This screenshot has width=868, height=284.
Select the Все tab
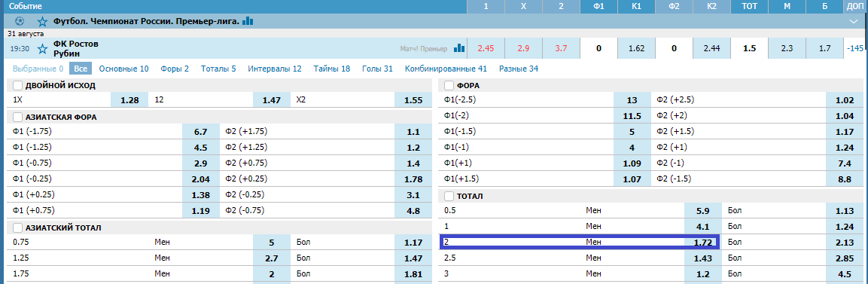(81, 69)
